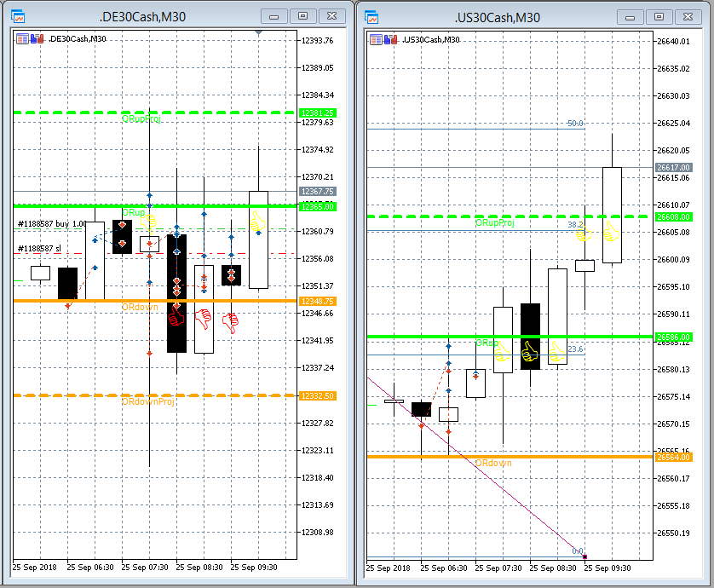Select yellow thumbs-up on last US30Cash candle

tap(611, 231)
